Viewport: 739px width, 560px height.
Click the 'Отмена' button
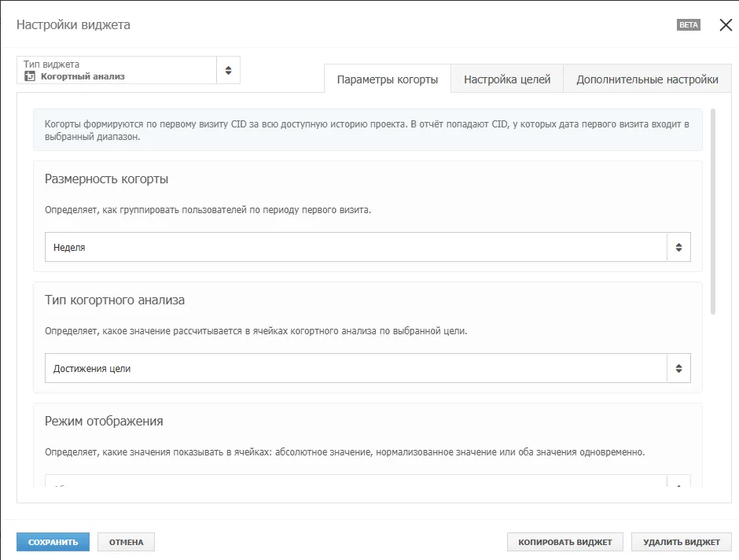(127, 542)
